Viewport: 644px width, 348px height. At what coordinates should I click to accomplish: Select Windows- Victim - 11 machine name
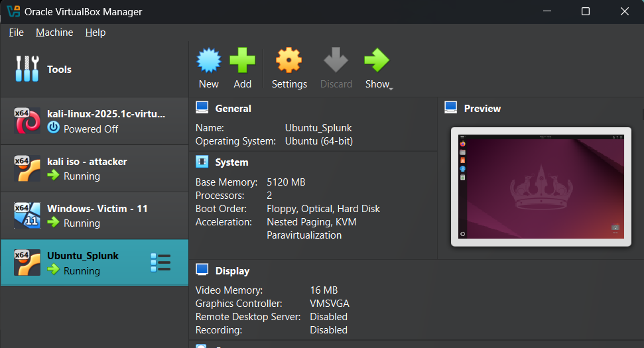click(97, 209)
